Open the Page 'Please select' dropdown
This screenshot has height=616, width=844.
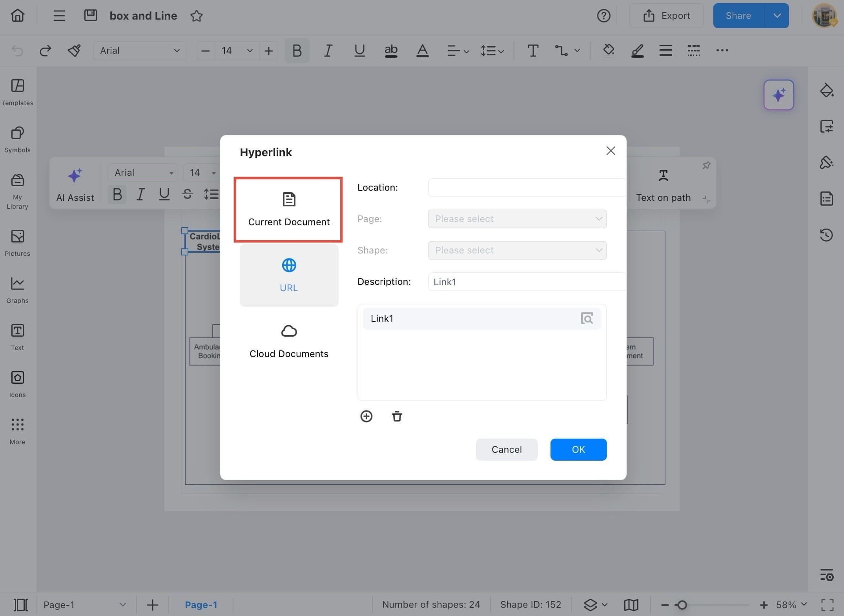[x=517, y=219]
